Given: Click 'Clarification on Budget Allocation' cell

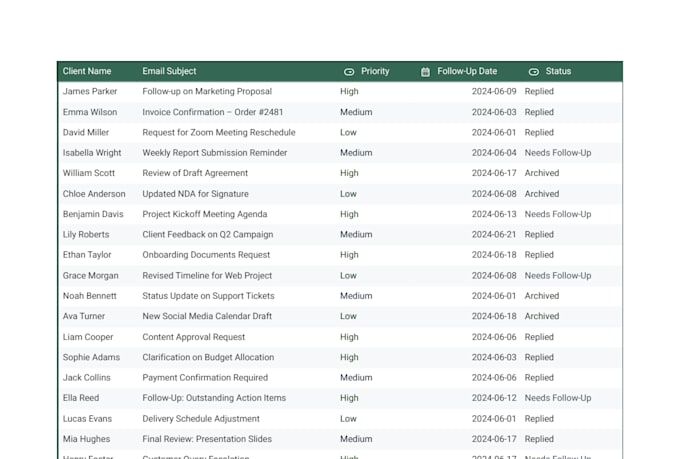Looking at the screenshot, I should click(x=208, y=357).
